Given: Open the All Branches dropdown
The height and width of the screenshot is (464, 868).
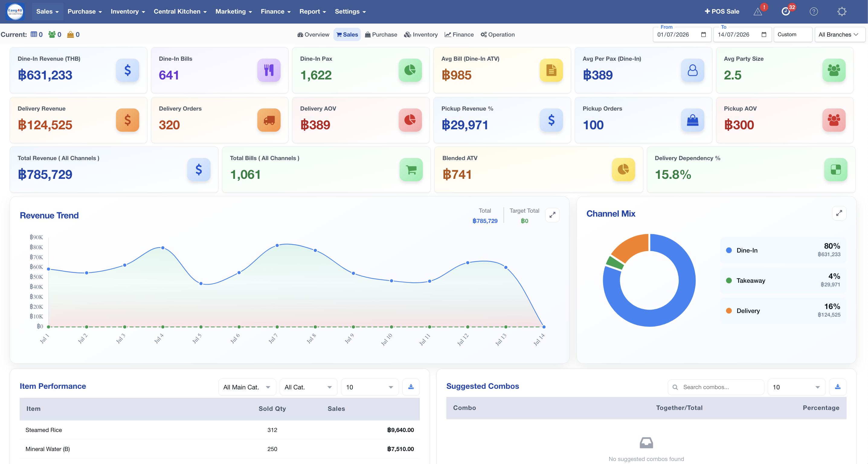Looking at the screenshot, I should [x=839, y=34].
